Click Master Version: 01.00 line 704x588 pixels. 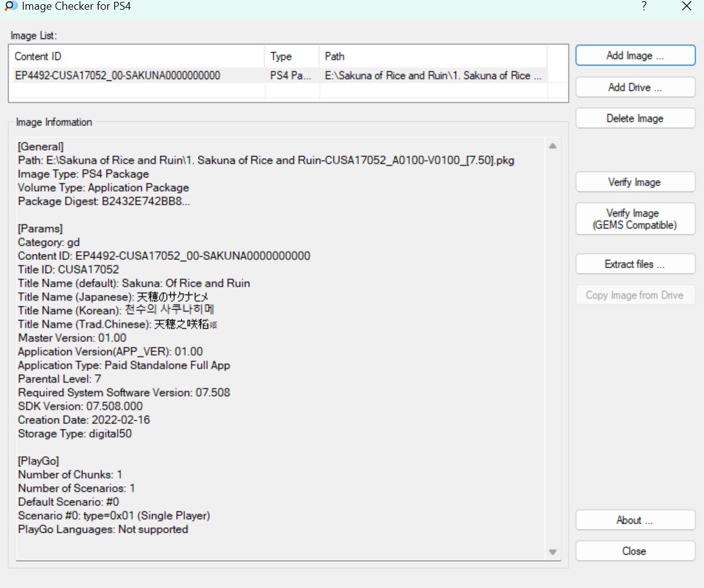tap(72, 338)
